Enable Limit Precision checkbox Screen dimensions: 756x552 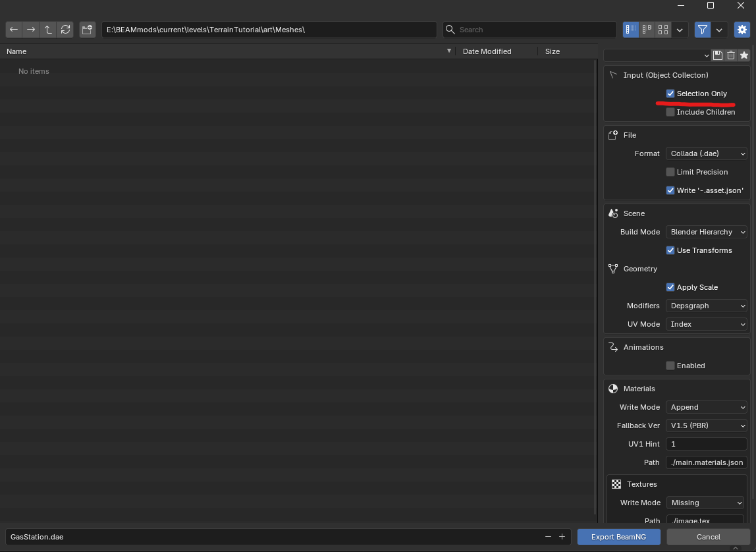(670, 172)
